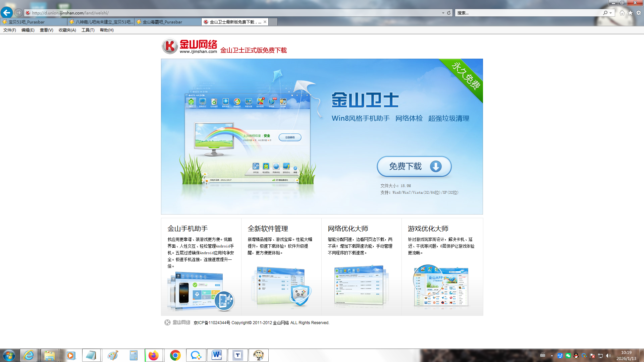Click the Jinshan K logo

[x=170, y=46]
